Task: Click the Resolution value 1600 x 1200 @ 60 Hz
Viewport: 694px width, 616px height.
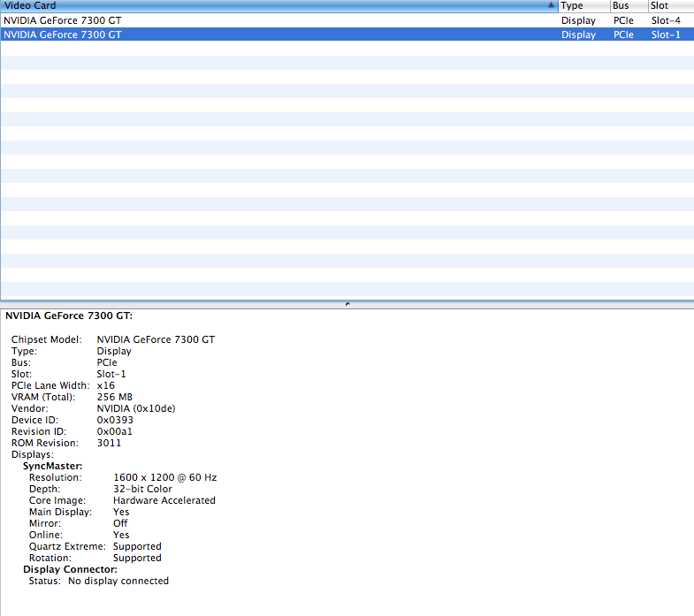Action: click(165, 477)
